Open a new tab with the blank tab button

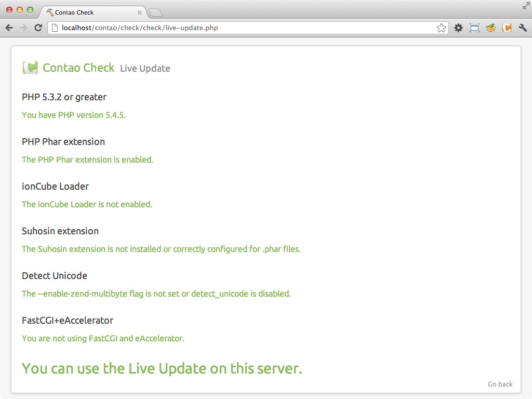tap(155, 13)
